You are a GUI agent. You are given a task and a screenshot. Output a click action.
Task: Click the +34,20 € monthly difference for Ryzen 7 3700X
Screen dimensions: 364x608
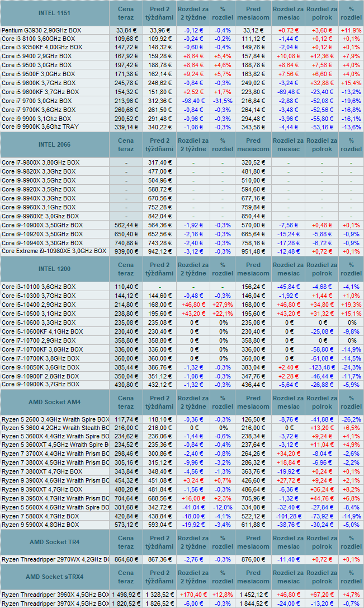tap(289, 453)
